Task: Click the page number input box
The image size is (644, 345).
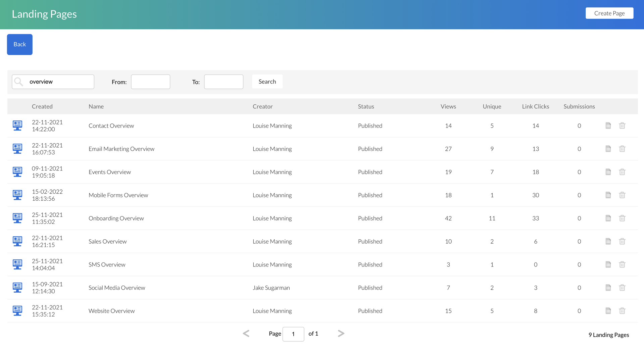Action: pyautogui.click(x=293, y=334)
